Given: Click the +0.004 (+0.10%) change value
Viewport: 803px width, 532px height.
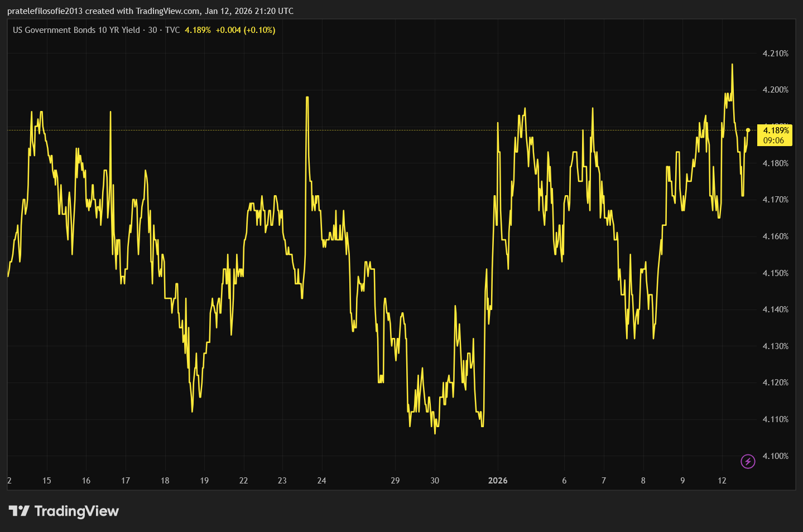Looking at the screenshot, I should point(246,30).
